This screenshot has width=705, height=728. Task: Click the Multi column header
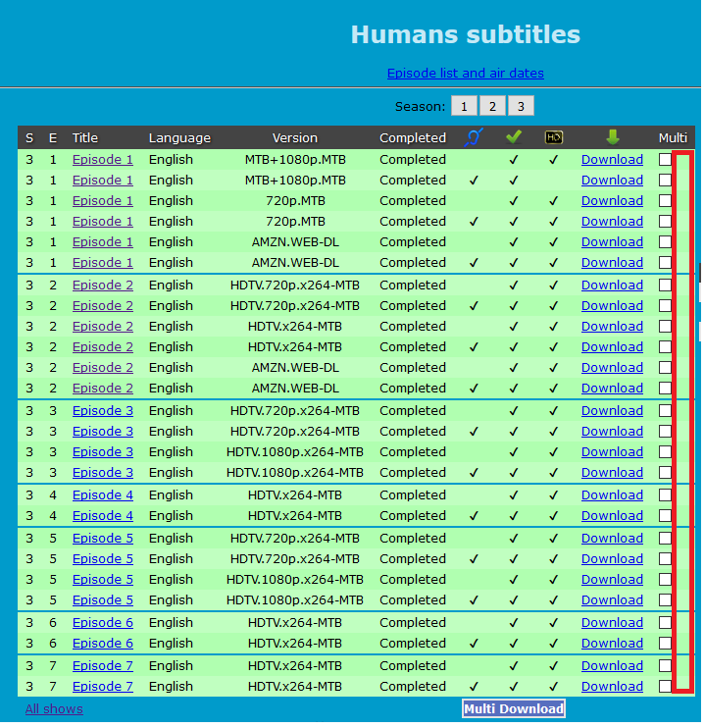(673, 138)
